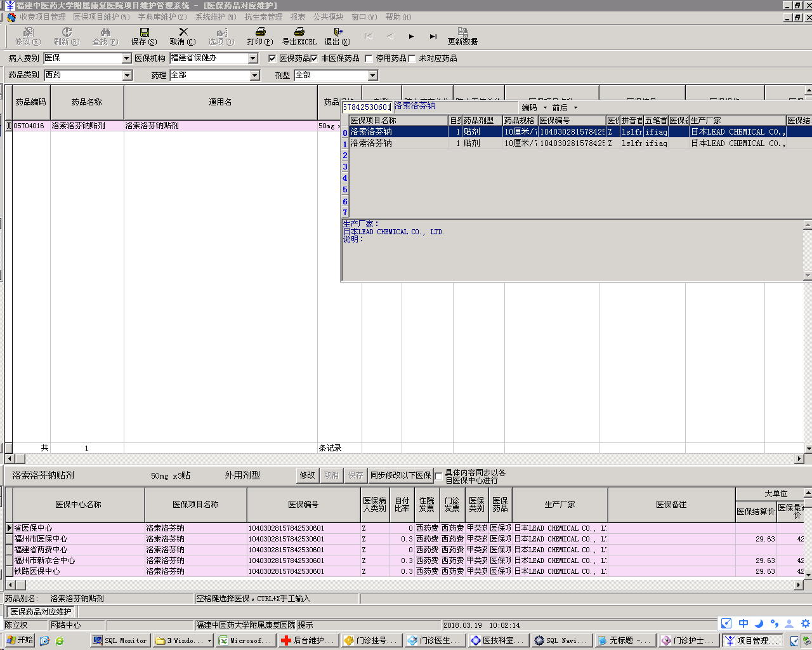
Task: Open the 药品类别 dropdown list
Action: (128, 76)
